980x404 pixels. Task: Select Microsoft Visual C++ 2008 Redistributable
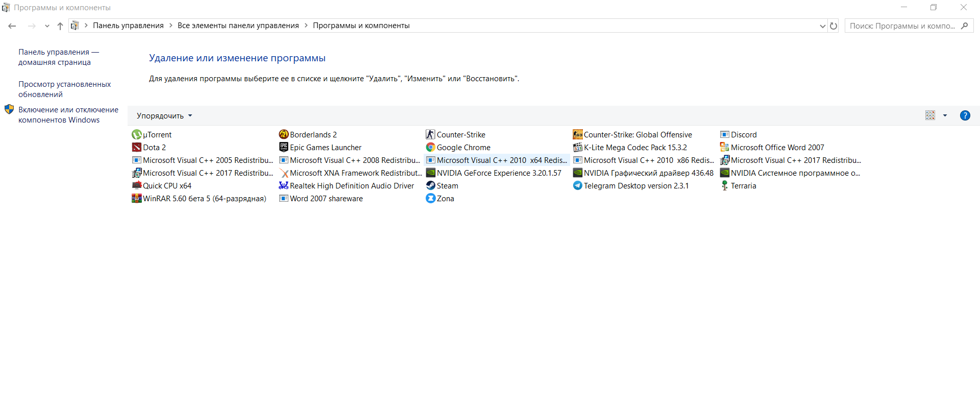350,160
